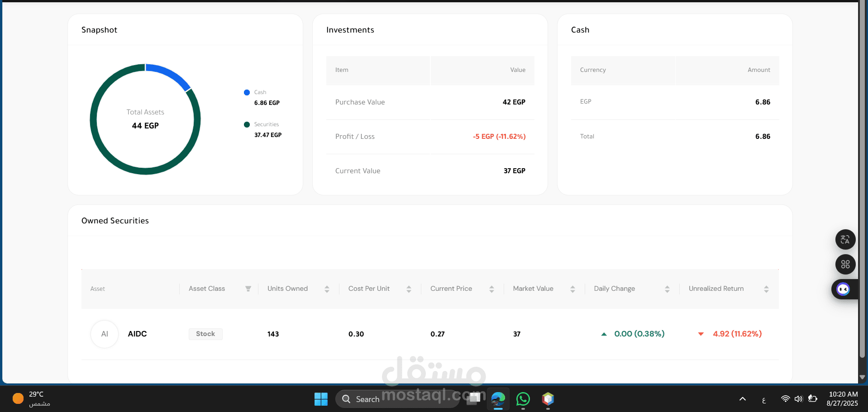The height and width of the screenshot is (412, 868).
Task: Click the Purchase Value row label
Action: [x=360, y=102]
